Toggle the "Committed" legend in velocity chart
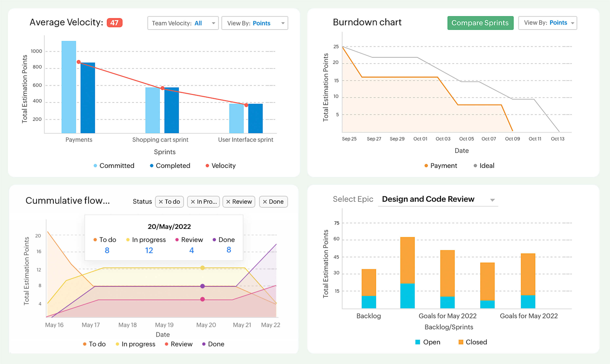 [114, 166]
